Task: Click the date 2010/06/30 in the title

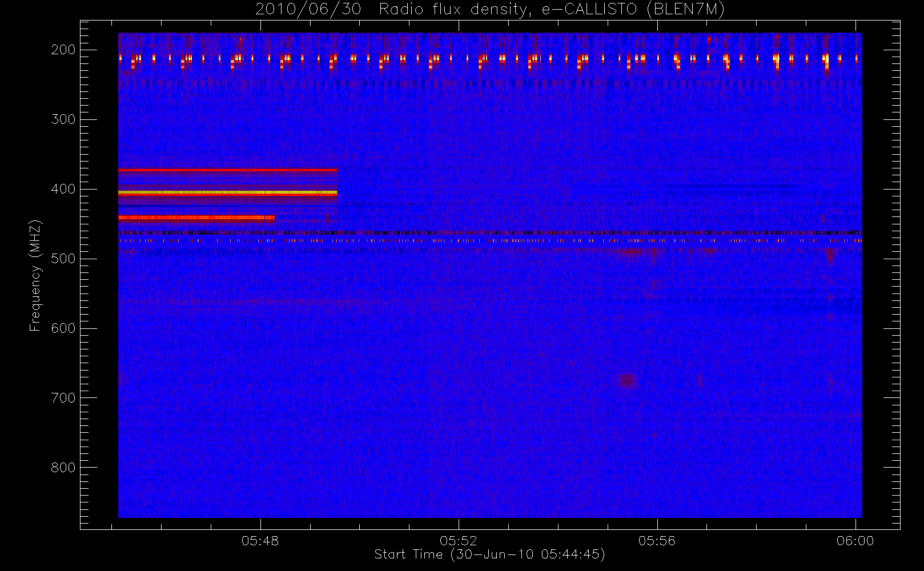Action: click(x=308, y=10)
